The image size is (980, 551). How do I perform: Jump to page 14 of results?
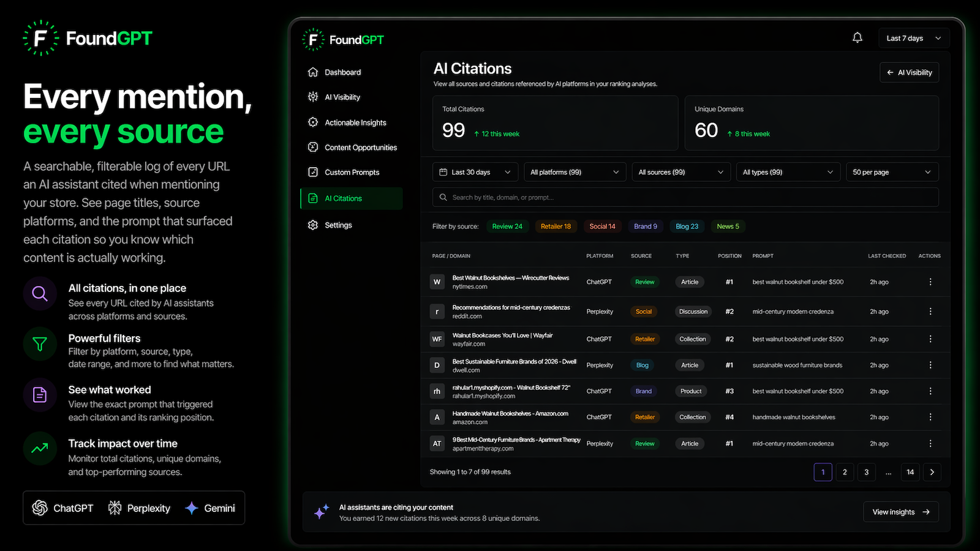click(x=910, y=472)
